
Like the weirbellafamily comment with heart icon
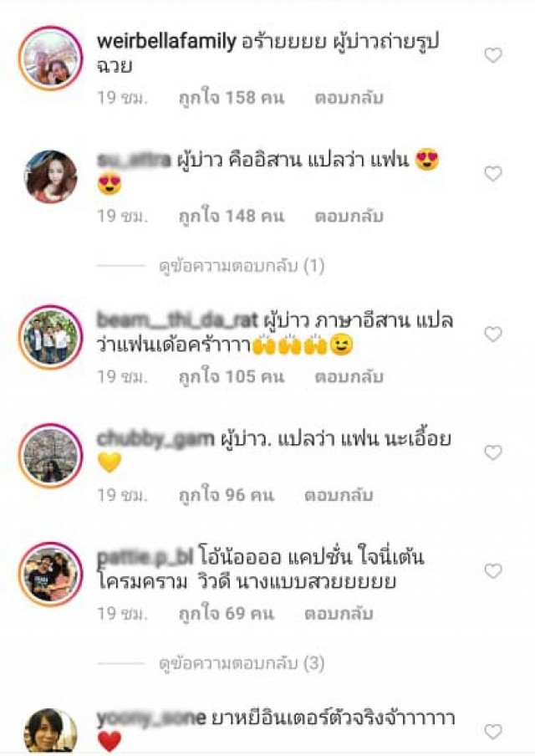tap(493, 55)
